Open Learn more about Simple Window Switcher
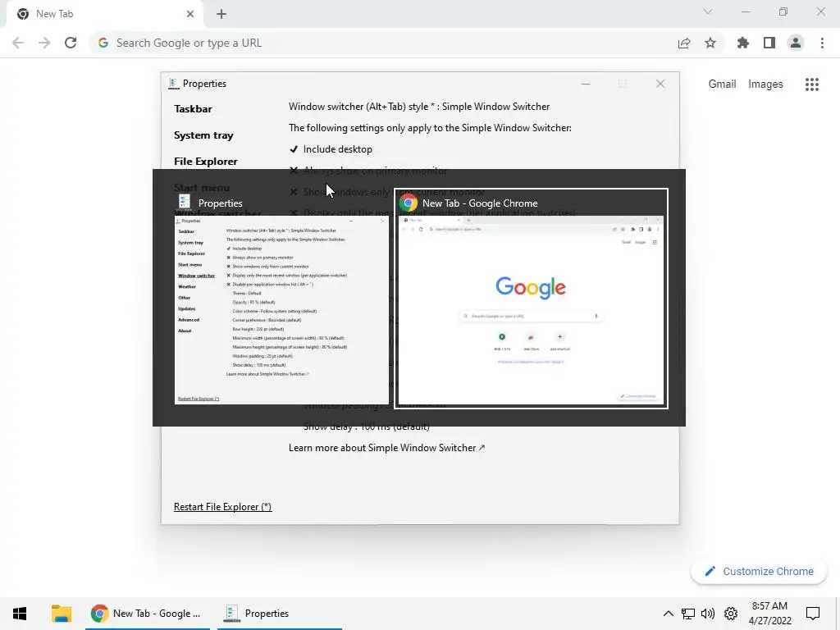Screen dimensions: 840x630 click(x=387, y=448)
